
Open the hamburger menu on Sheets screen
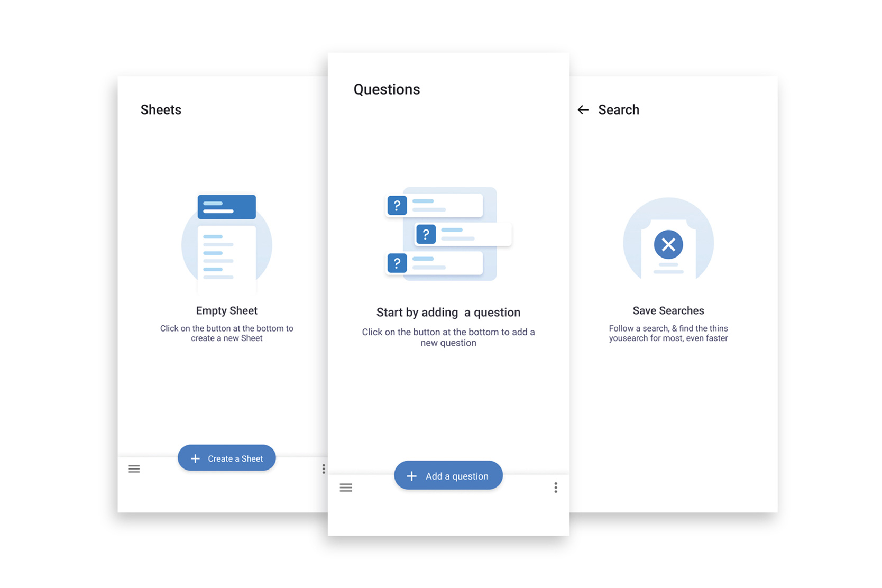coord(134,469)
